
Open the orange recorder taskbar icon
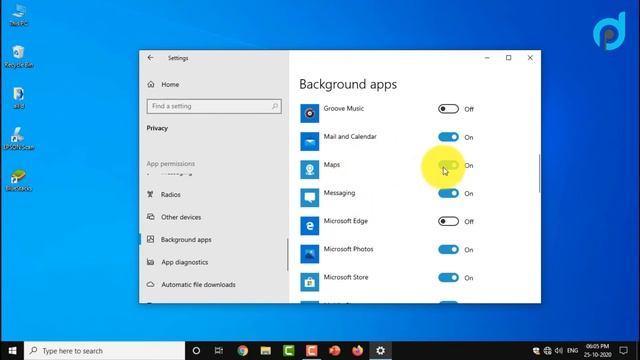311,351
